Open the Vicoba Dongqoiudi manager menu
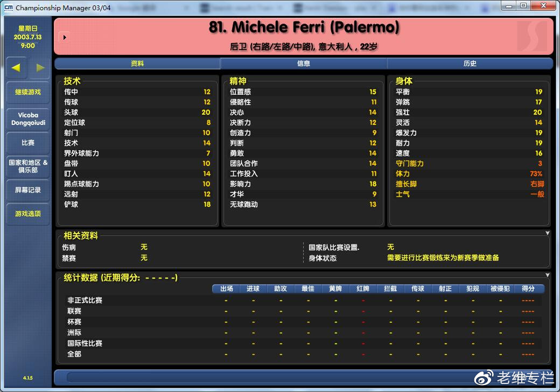560x392 pixels. click(28, 119)
